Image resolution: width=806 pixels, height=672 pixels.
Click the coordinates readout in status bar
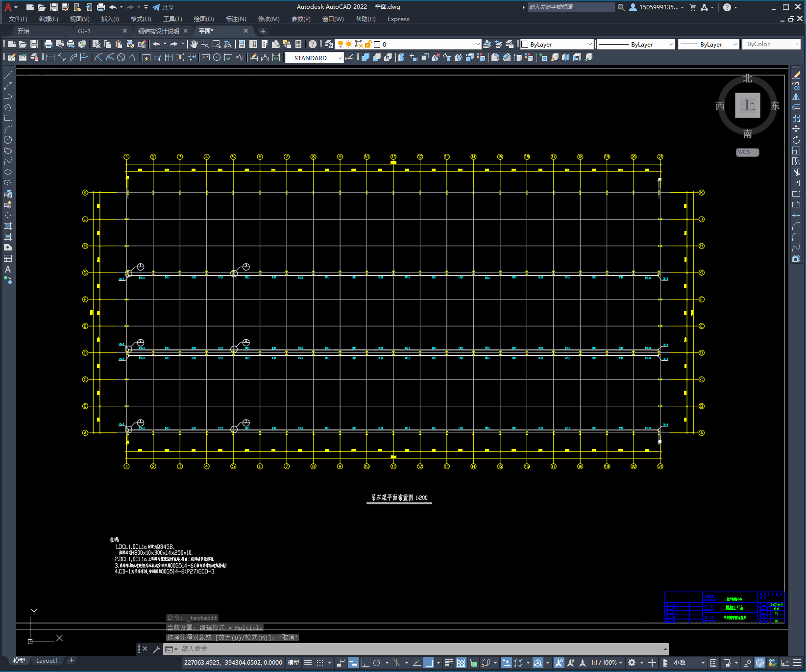(x=233, y=663)
